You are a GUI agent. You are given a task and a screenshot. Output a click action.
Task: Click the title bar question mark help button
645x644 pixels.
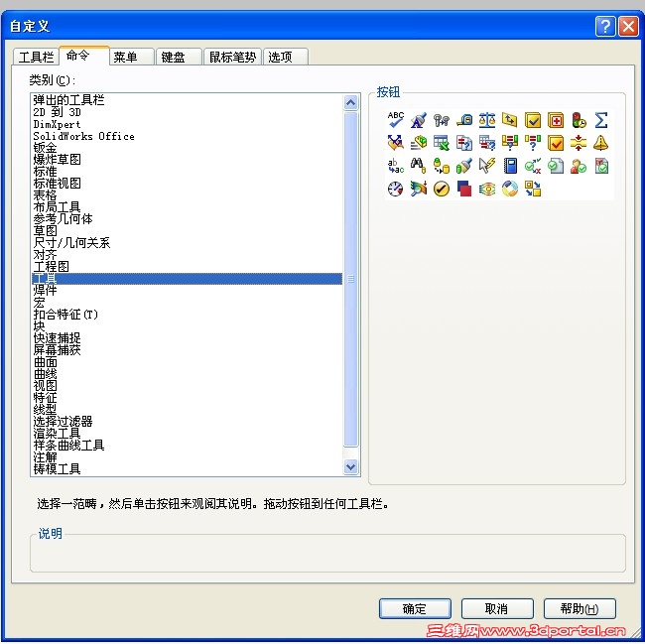[x=605, y=27]
